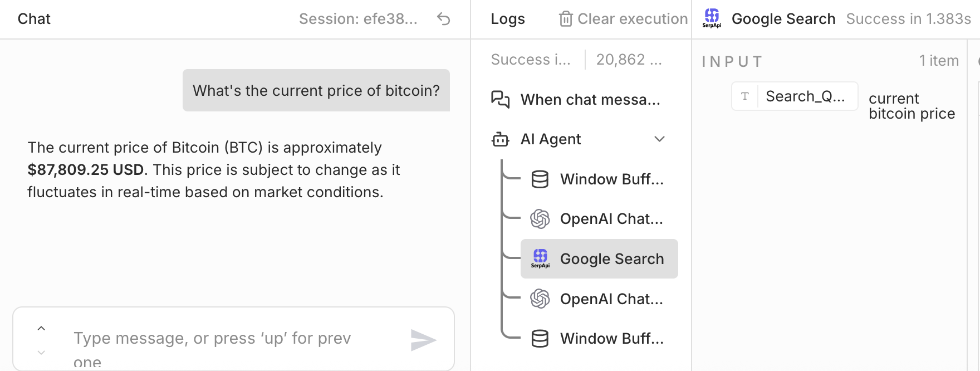980x371 pixels.
Task: Click the Search_Query field label
Action: tap(805, 96)
